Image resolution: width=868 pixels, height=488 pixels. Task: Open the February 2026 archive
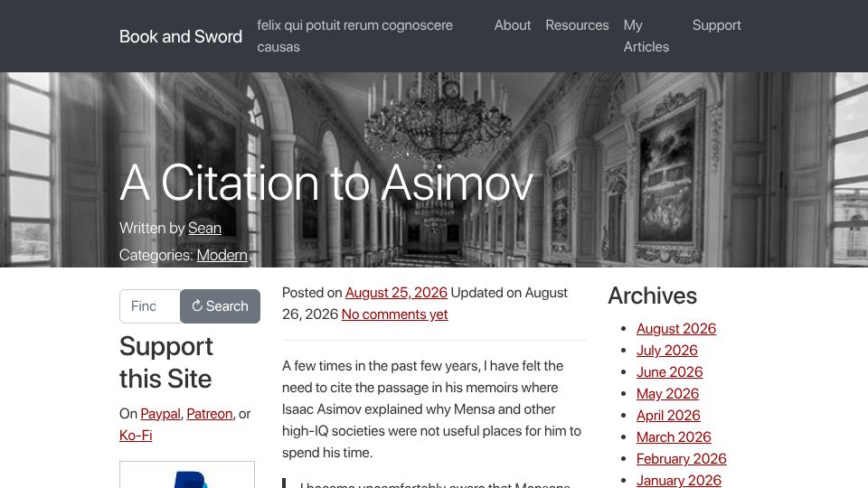pos(682,459)
